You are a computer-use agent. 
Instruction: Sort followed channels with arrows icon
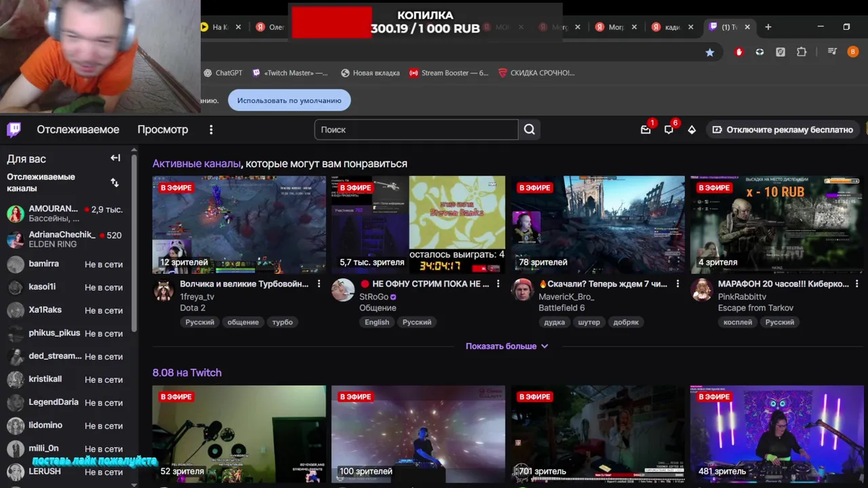click(115, 182)
